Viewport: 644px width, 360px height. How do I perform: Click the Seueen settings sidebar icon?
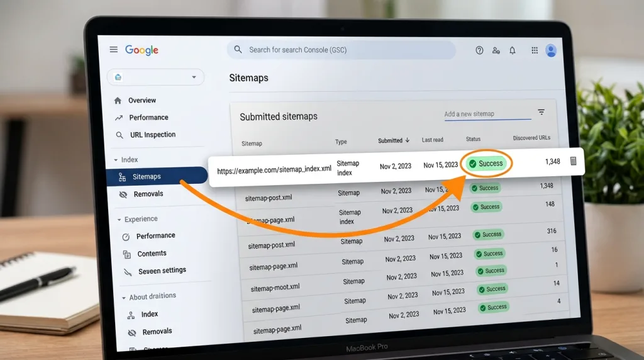pos(128,272)
